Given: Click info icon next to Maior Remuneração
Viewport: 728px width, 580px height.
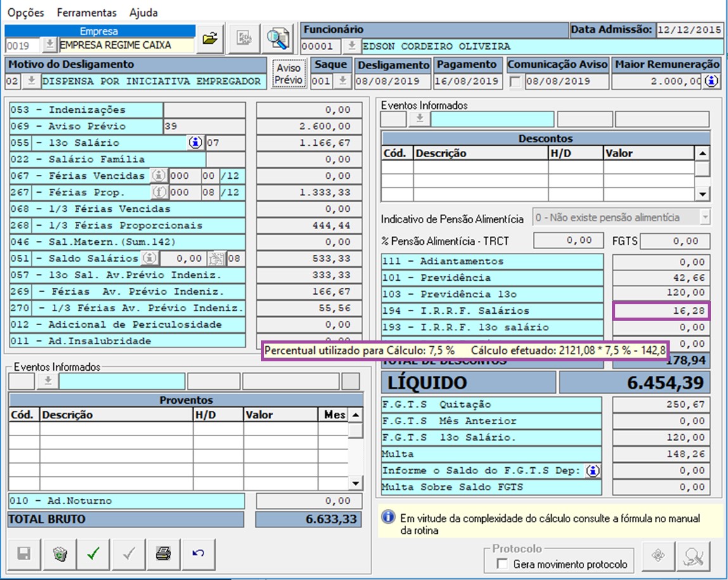Looking at the screenshot, I should click(x=712, y=81).
